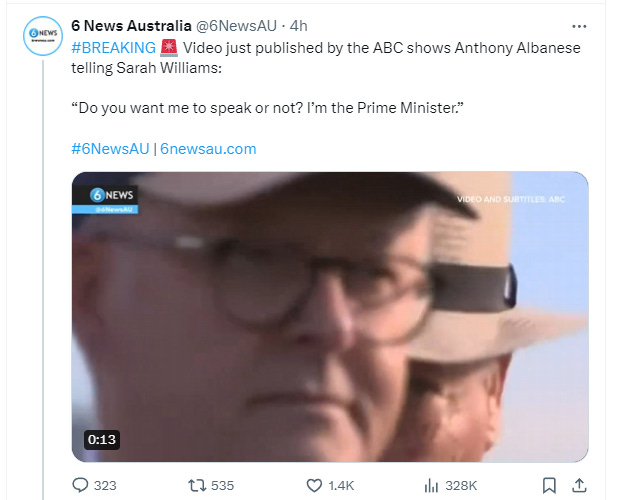Open the reply comment icon
Image resolution: width=617 pixels, height=500 pixels.
click(x=80, y=485)
